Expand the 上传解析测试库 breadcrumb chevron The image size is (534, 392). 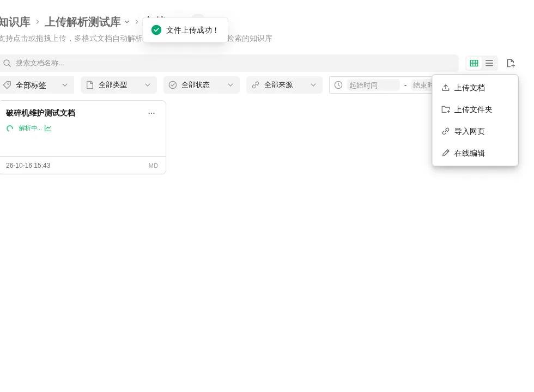pos(127,22)
